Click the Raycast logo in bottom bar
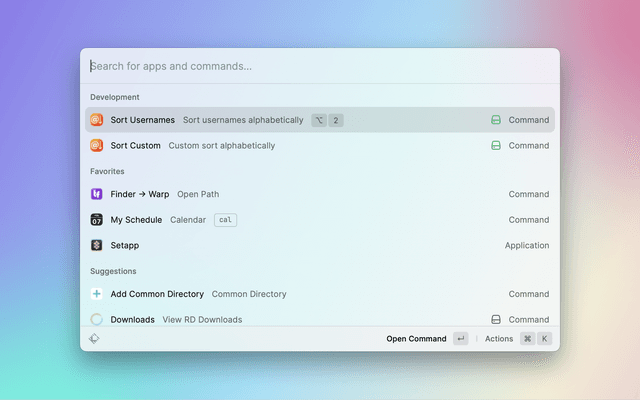Screen dimensions: 640x400 94,339
